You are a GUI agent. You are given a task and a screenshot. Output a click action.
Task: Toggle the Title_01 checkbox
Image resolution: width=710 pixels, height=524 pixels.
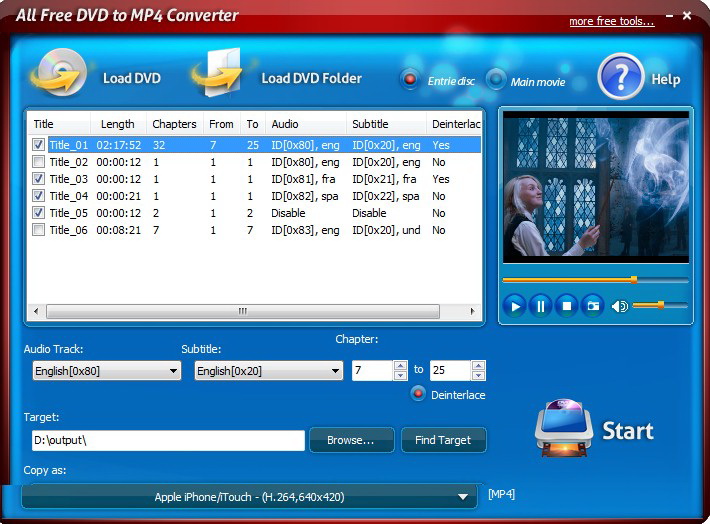point(38,144)
